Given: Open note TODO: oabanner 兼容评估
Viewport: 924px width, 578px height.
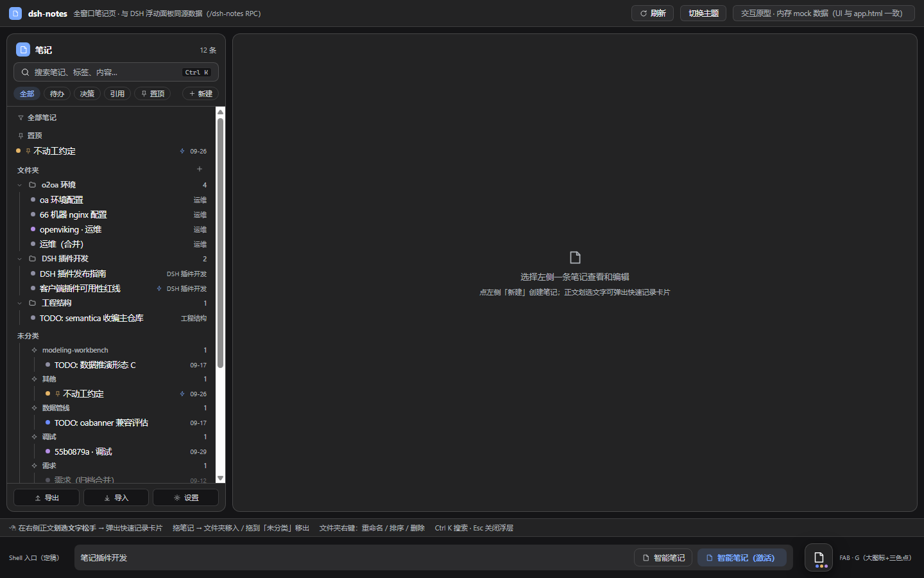Looking at the screenshot, I should click(x=126, y=423).
